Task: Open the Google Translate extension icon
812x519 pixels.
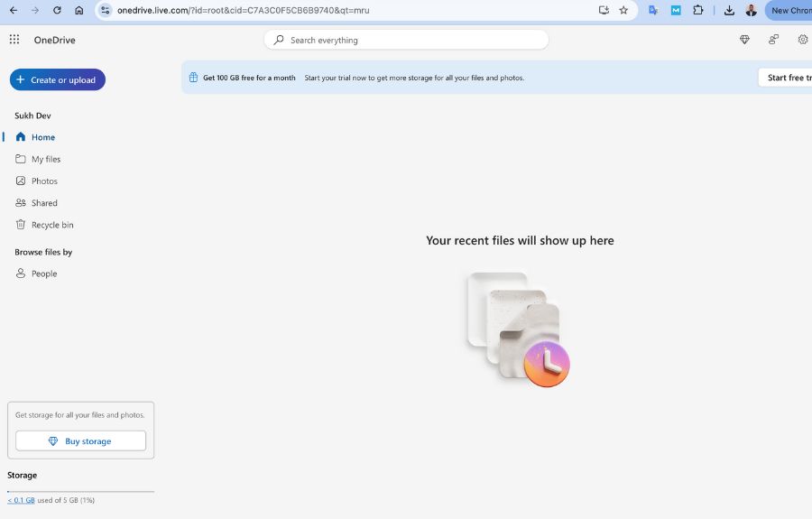Action: [653, 10]
